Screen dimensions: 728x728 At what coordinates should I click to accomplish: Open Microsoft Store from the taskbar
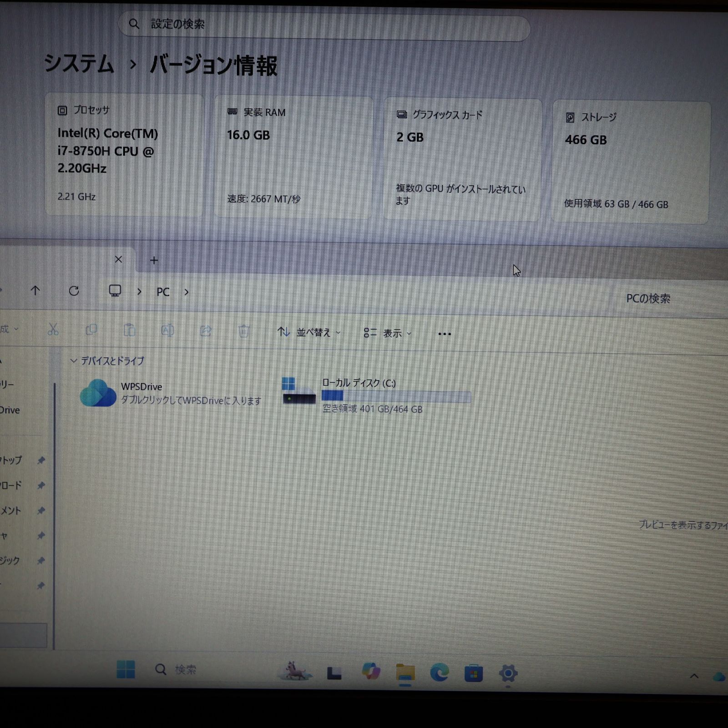click(x=473, y=673)
